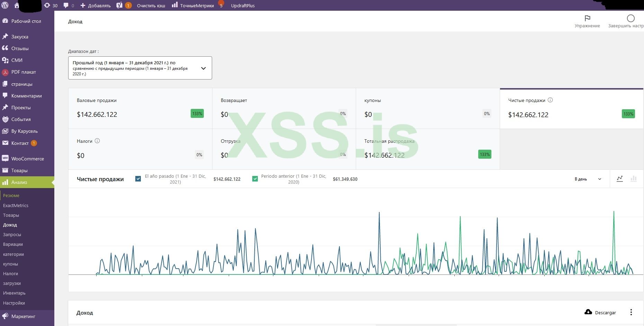
Task: Click Очистить кэш in the admin bar
Action: click(151, 6)
